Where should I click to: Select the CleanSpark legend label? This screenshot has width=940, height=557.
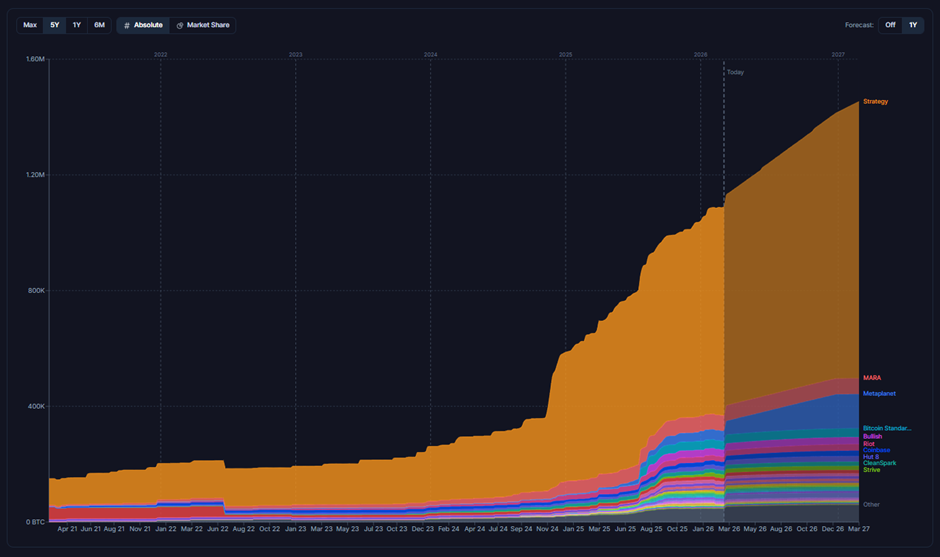coord(879,463)
